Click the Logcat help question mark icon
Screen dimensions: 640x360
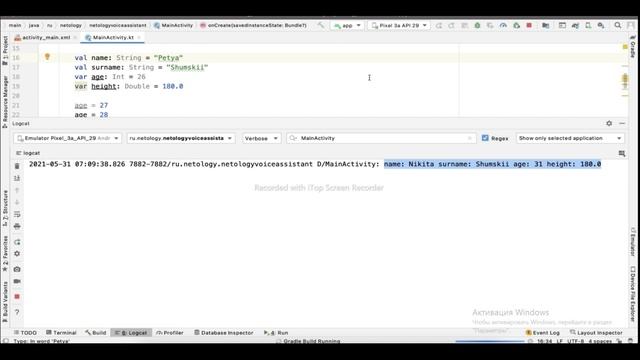(17, 312)
